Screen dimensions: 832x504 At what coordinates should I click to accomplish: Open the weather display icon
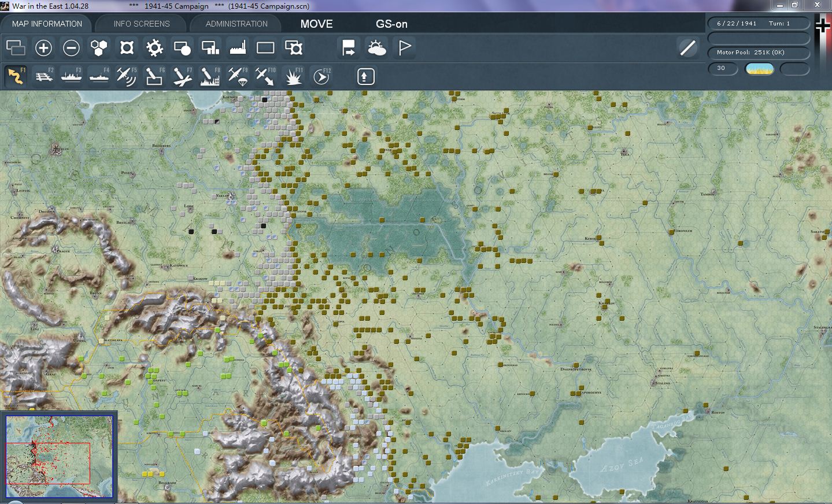(x=377, y=48)
